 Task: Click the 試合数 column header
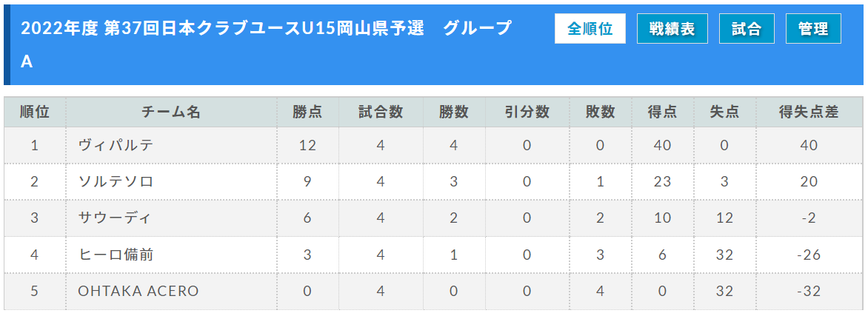381,112
